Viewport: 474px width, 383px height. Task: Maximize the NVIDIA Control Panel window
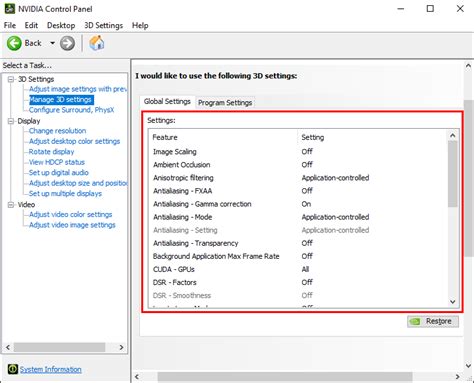coord(430,9)
